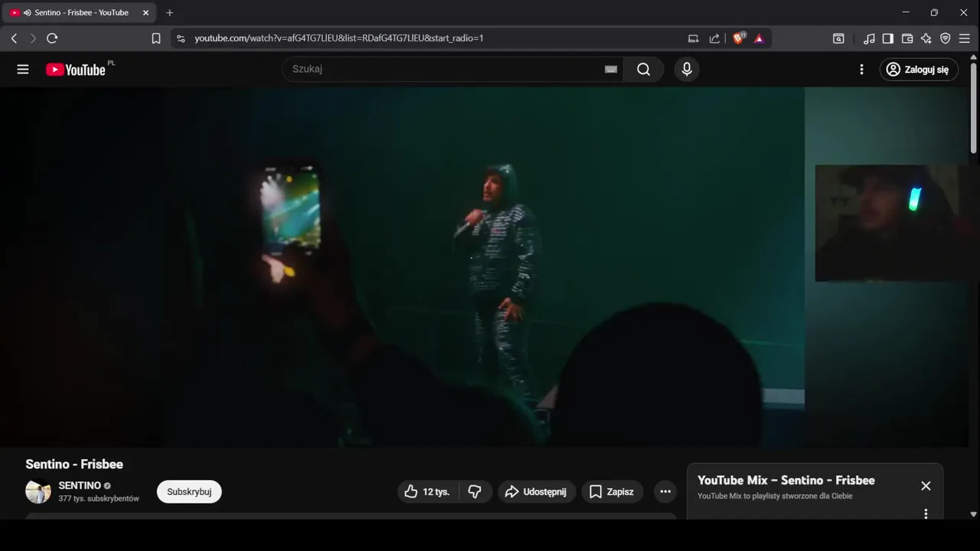Open the SENTINO channel name link

coord(80,485)
